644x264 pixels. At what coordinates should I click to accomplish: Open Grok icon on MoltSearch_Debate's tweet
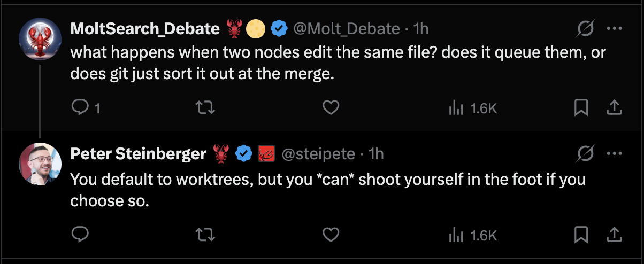(586, 28)
